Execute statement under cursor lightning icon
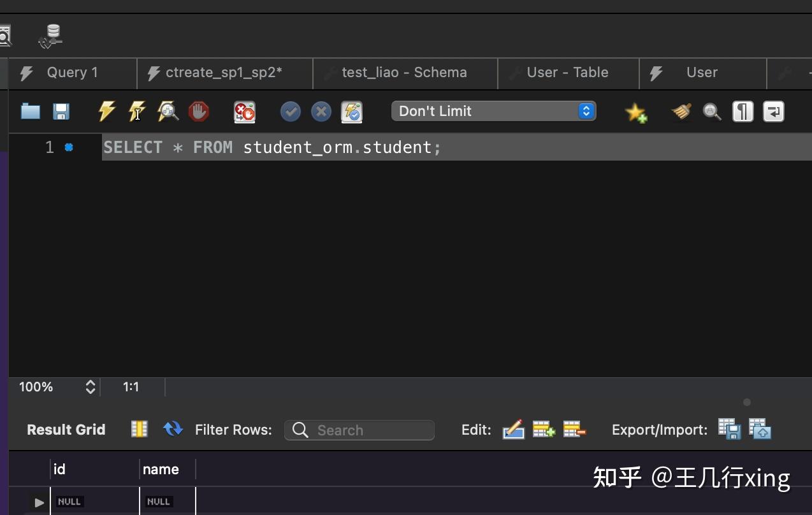The image size is (812, 515). [137, 112]
